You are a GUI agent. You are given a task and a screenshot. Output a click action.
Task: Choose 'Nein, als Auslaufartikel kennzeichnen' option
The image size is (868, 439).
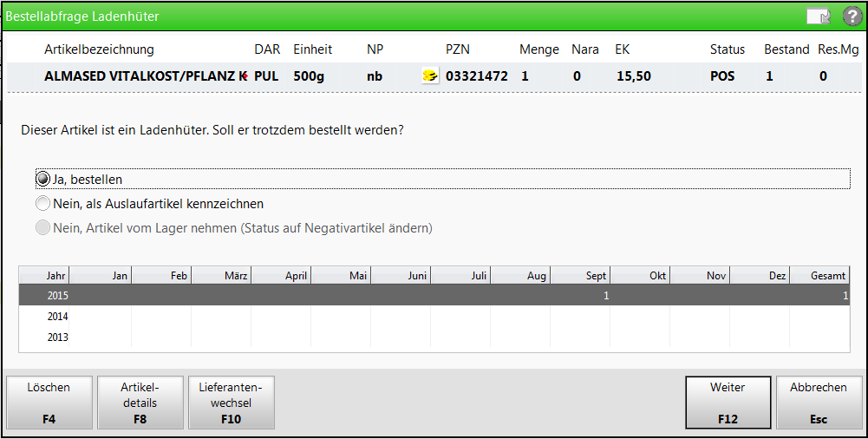(43, 204)
